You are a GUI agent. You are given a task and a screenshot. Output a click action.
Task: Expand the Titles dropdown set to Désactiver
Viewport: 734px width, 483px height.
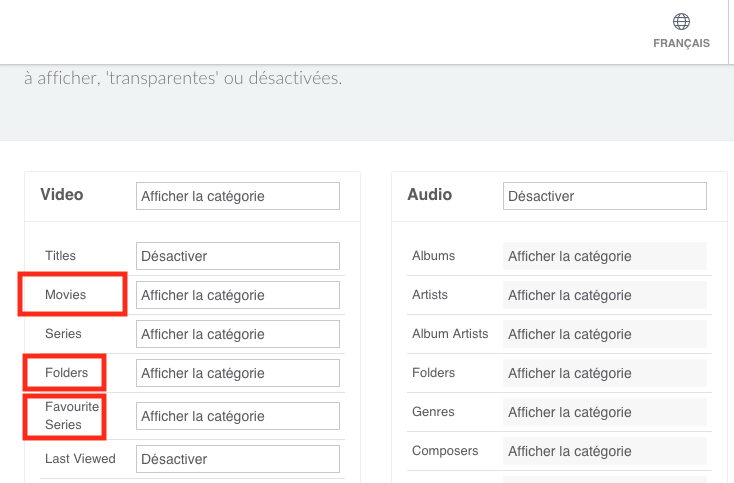238,256
